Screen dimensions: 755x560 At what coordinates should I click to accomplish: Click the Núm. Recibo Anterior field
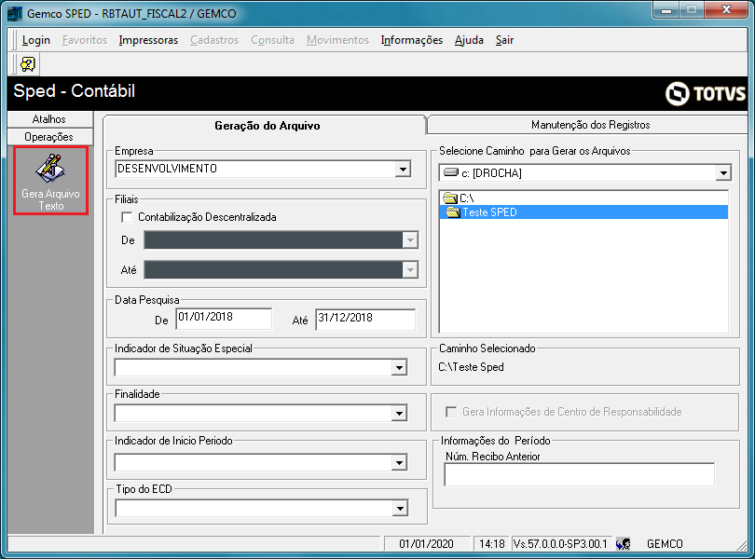pyautogui.click(x=579, y=475)
